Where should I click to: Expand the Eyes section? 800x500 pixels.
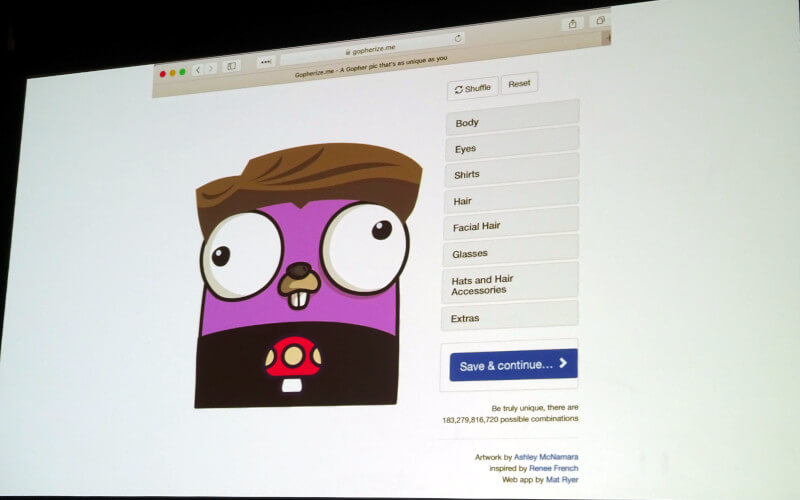tap(512, 144)
